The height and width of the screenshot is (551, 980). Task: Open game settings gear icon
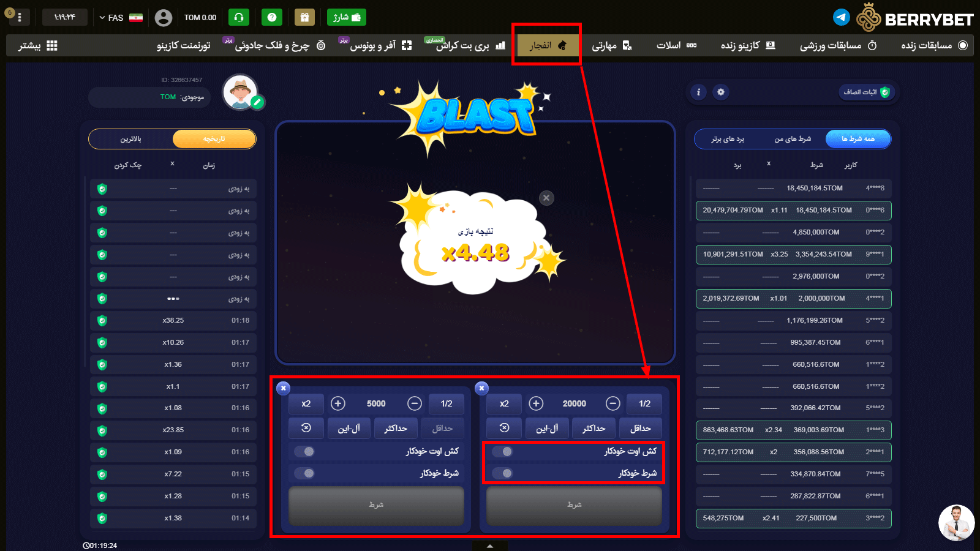(x=721, y=92)
